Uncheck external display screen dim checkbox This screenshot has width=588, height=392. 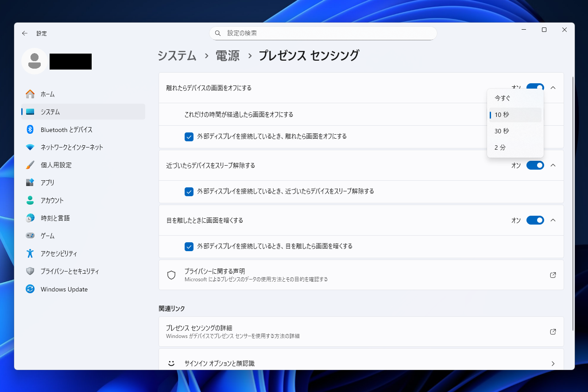click(189, 247)
